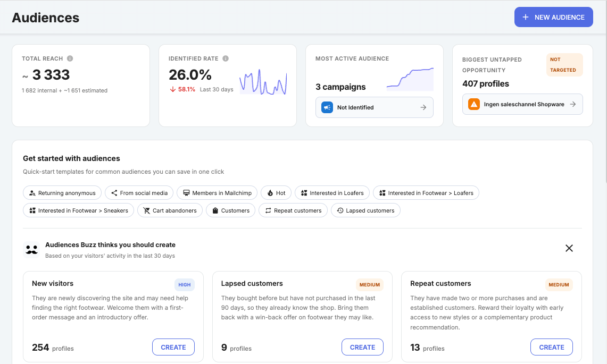The width and height of the screenshot is (607, 364).
Task: Click the repeat icon on Repeat customers chip
Action: (x=268, y=210)
